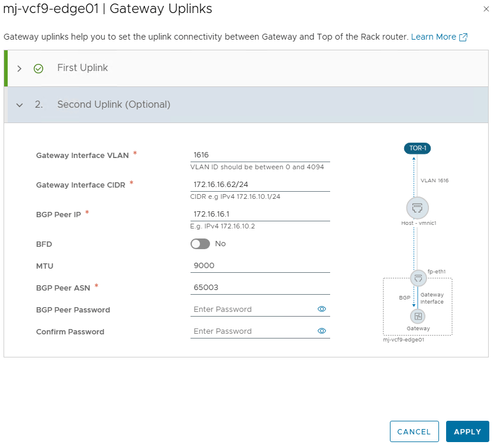Click into the BGP Peer IP field
The image size is (497, 448).
[x=260, y=214]
